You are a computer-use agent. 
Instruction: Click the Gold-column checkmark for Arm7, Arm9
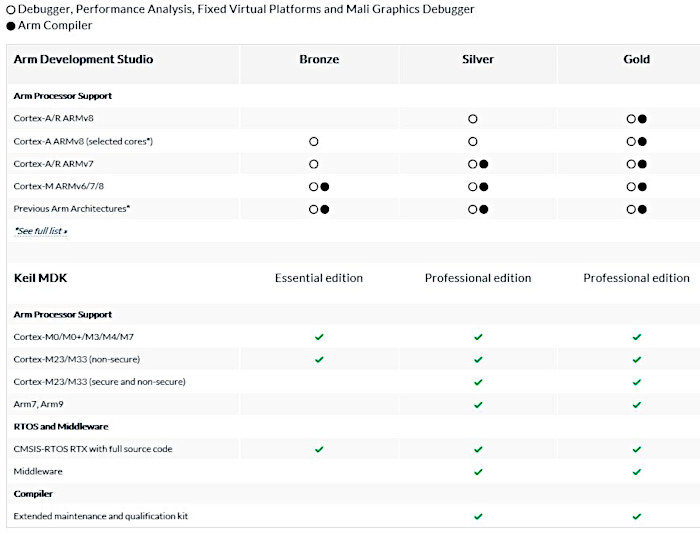[x=636, y=404]
